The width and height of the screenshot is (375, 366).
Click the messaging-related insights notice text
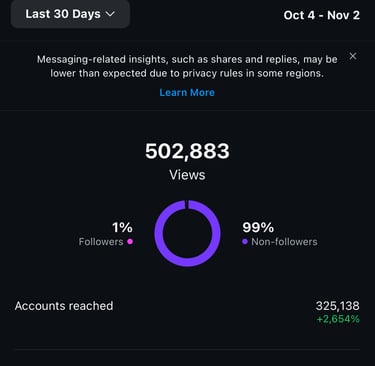click(x=187, y=66)
